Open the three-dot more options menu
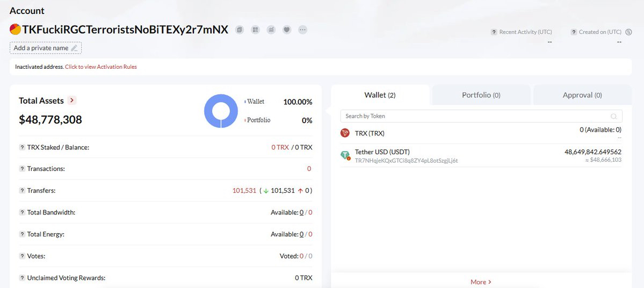Image resolution: width=644 pixels, height=288 pixels. pos(303,30)
